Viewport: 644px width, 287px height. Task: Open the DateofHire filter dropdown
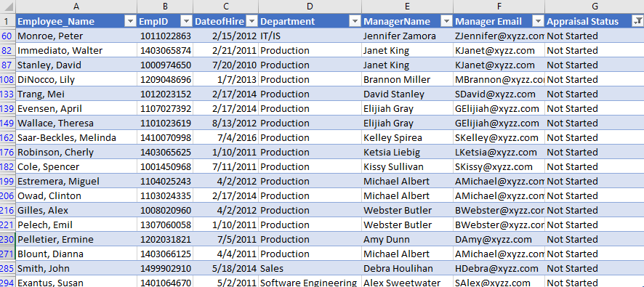point(251,22)
